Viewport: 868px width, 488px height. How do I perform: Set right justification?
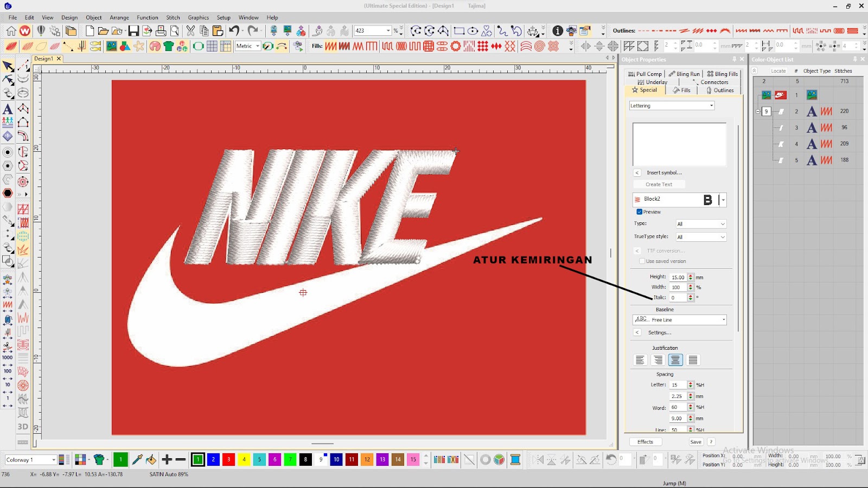tap(658, 360)
